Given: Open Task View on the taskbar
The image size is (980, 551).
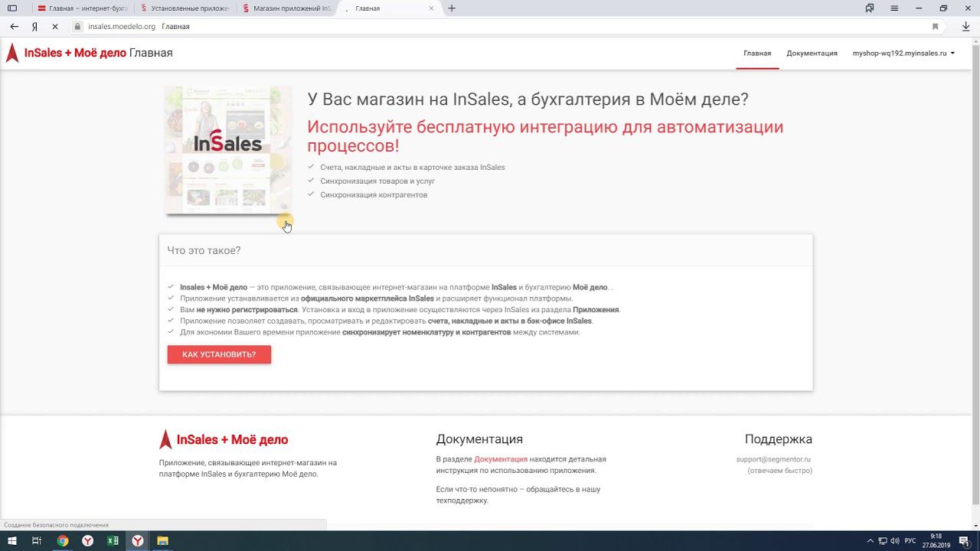Looking at the screenshot, I should pyautogui.click(x=37, y=541).
